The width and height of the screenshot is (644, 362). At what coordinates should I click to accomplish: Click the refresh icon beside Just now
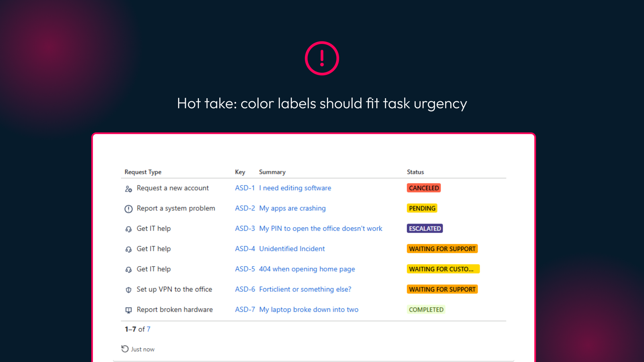pyautogui.click(x=125, y=349)
